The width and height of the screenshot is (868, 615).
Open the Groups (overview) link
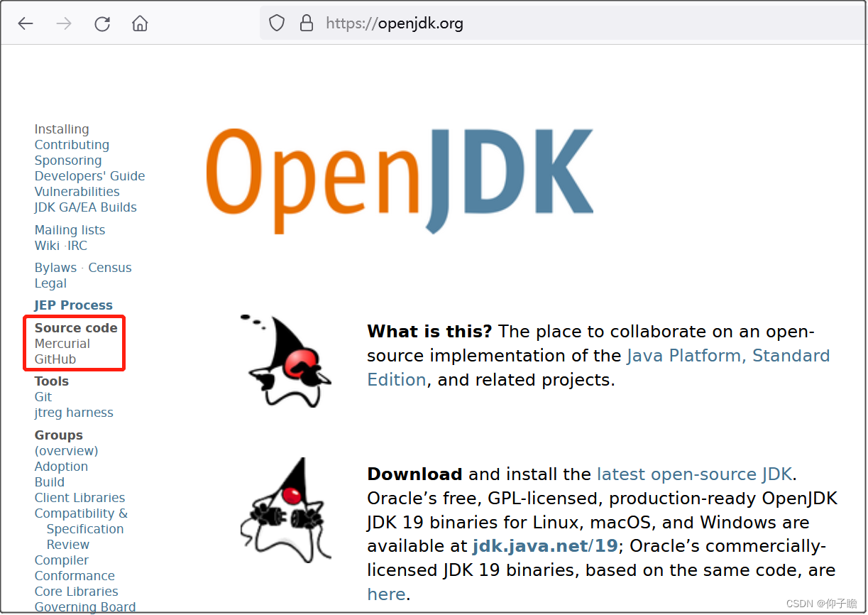point(67,451)
